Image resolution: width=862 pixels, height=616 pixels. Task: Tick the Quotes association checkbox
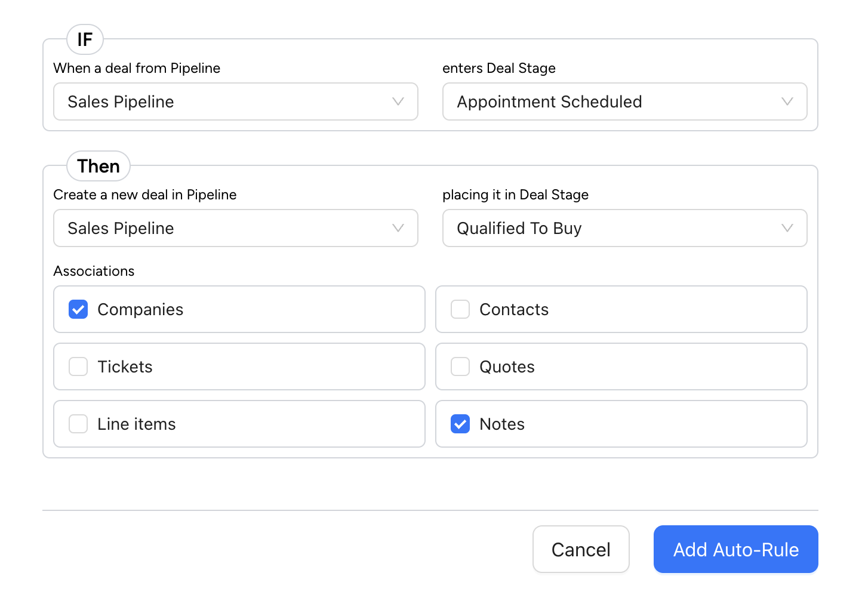(460, 366)
